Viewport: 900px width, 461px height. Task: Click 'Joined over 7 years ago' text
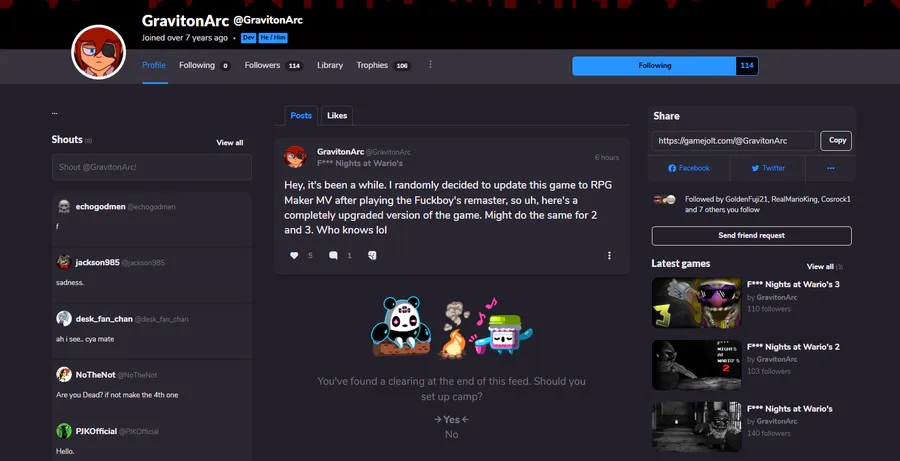tap(185, 38)
